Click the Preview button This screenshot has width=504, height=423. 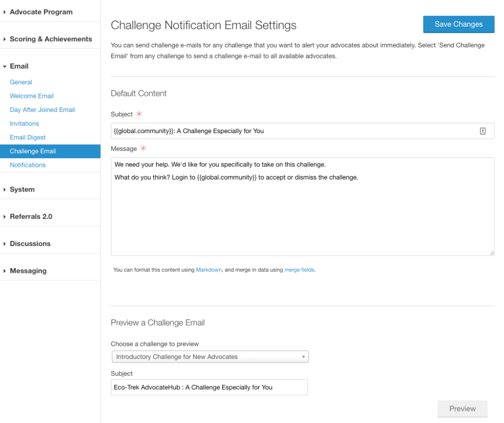(x=462, y=408)
